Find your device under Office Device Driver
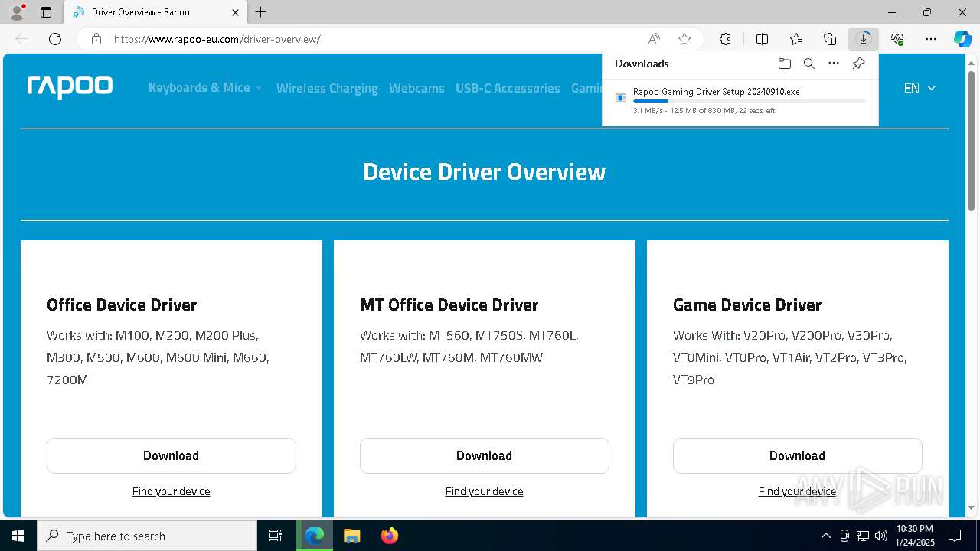Screen dimensions: 980x551 pyautogui.click(x=171, y=491)
